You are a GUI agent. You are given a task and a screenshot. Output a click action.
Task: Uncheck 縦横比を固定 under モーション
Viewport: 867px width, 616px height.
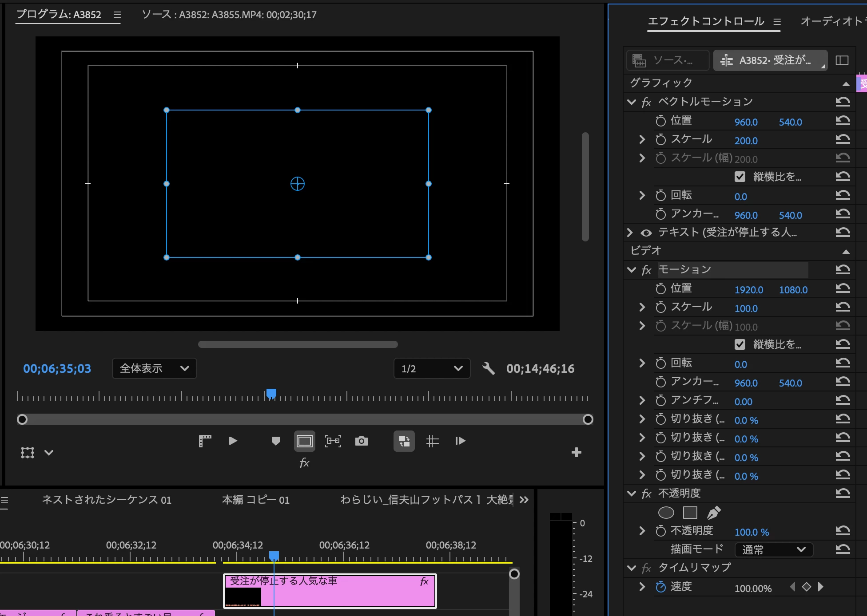(740, 344)
